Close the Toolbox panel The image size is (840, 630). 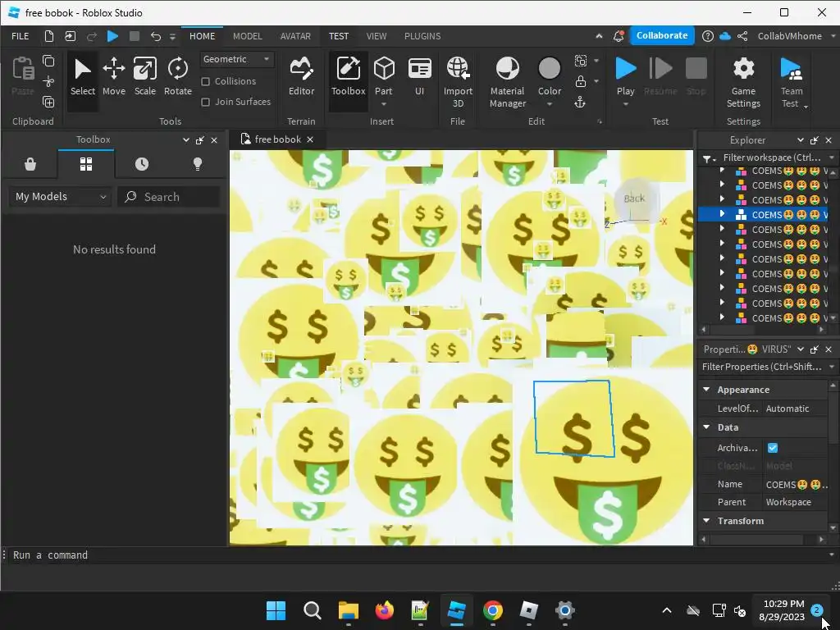coord(214,139)
